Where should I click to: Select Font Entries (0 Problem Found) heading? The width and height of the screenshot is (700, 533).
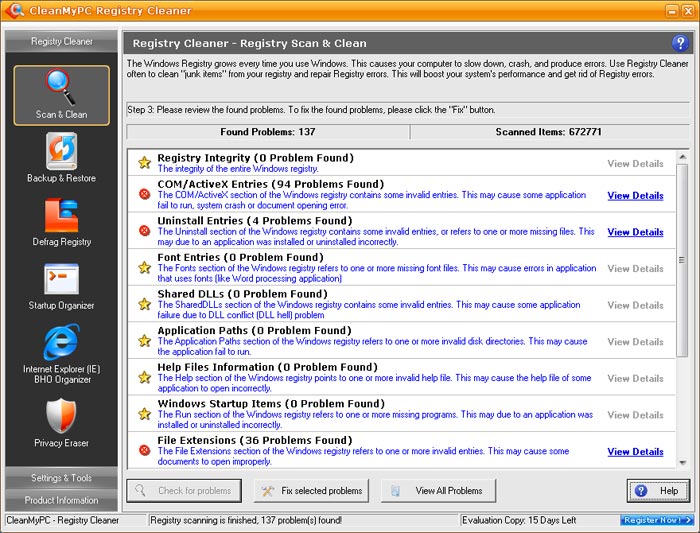coord(240,257)
